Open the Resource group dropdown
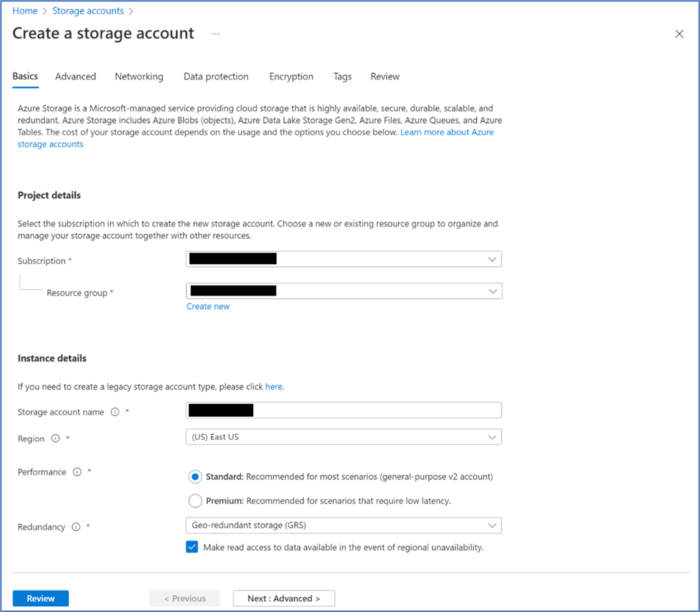 click(x=344, y=291)
